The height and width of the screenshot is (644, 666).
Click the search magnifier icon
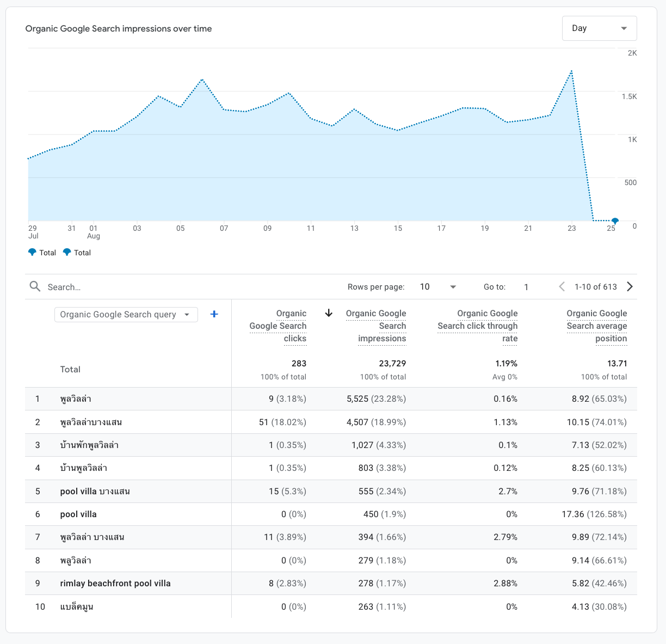pyautogui.click(x=35, y=286)
